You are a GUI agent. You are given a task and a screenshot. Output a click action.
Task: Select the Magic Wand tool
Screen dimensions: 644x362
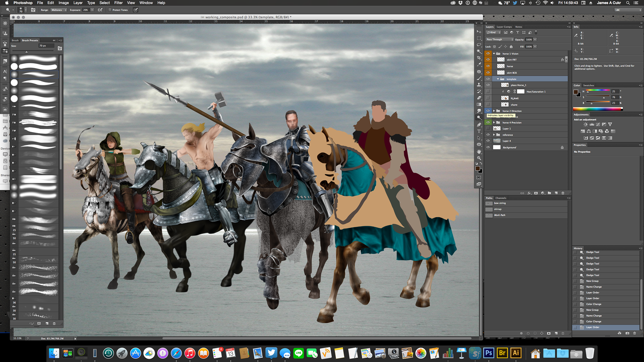tap(479, 51)
